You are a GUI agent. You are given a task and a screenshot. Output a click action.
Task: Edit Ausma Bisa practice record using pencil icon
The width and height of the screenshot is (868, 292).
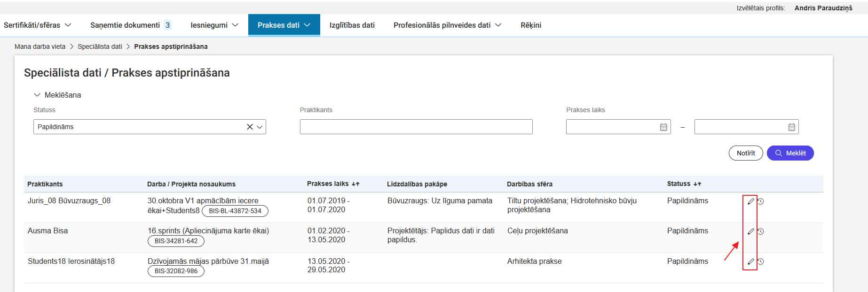pos(750,231)
